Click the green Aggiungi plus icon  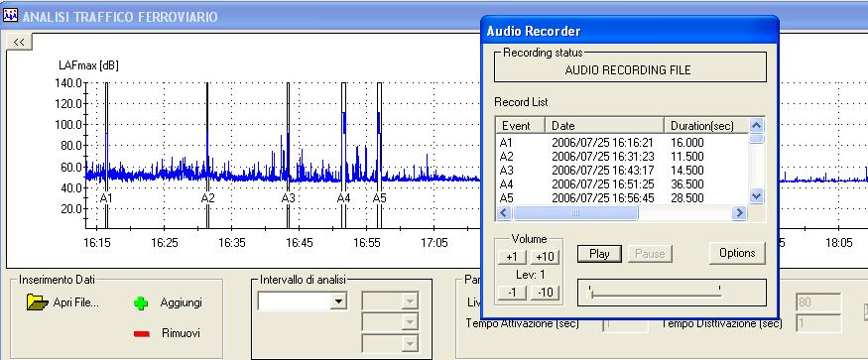tap(141, 302)
